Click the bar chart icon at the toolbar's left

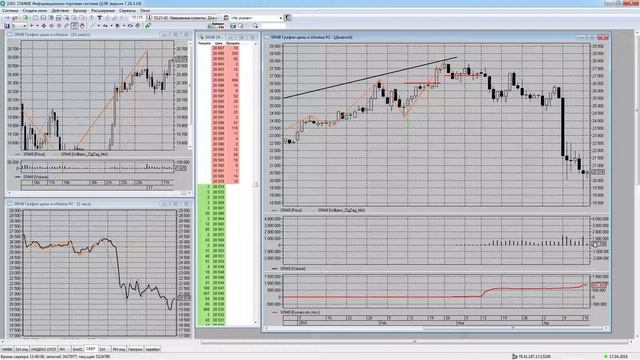[x=7, y=26]
